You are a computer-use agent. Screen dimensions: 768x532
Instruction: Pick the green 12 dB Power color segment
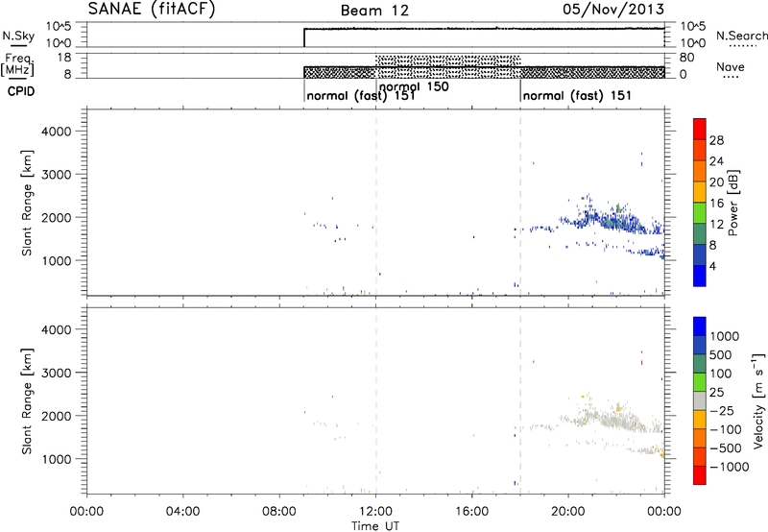(x=700, y=212)
